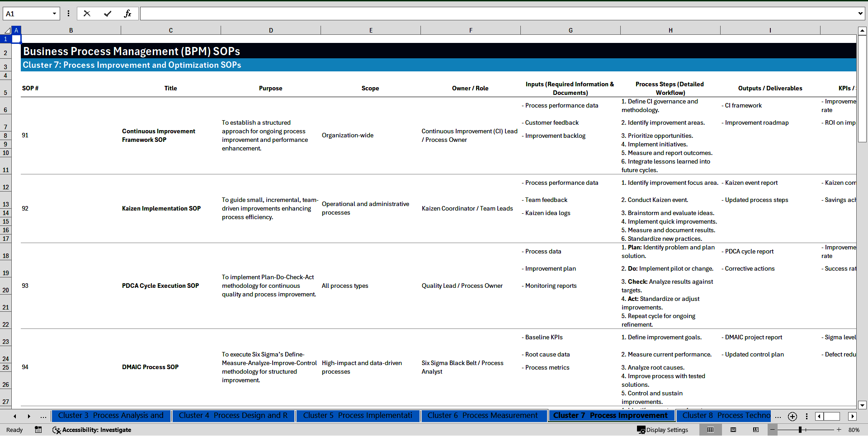Open Display Settings
This screenshot has height=436, width=868.
(663, 430)
